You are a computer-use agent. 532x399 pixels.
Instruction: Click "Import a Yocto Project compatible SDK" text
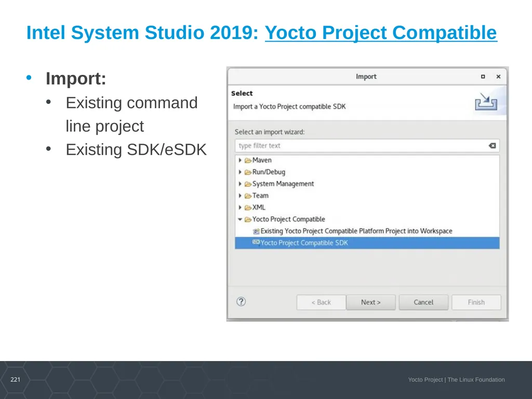tap(289, 107)
